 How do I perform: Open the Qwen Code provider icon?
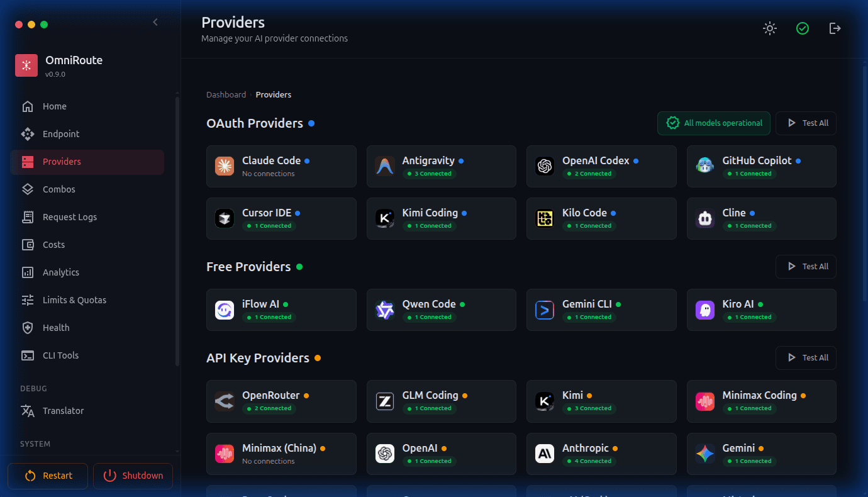click(385, 310)
